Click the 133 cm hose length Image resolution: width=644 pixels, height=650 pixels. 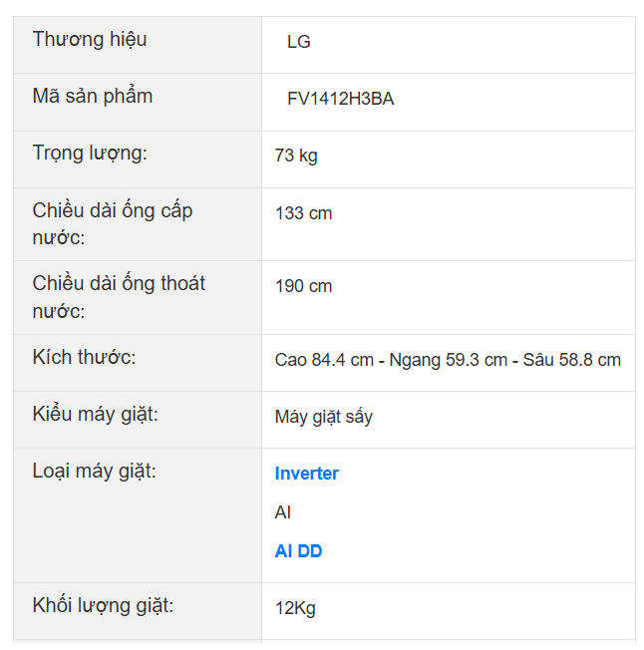303,213
